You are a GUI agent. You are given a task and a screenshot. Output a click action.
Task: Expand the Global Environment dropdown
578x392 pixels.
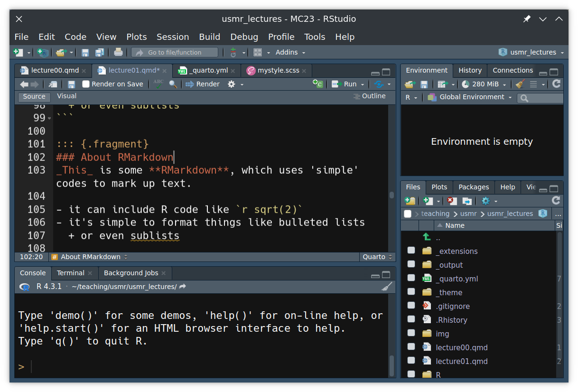click(x=470, y=97)
